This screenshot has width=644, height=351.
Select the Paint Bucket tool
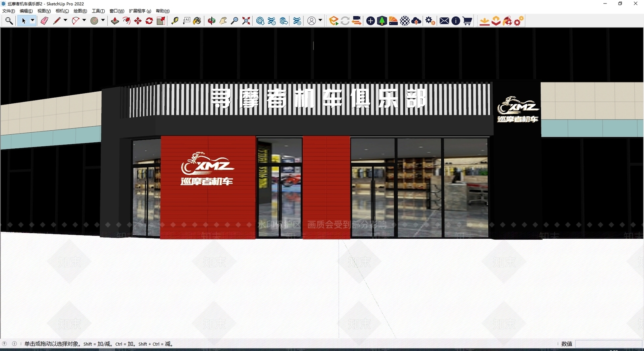[197, 21]
